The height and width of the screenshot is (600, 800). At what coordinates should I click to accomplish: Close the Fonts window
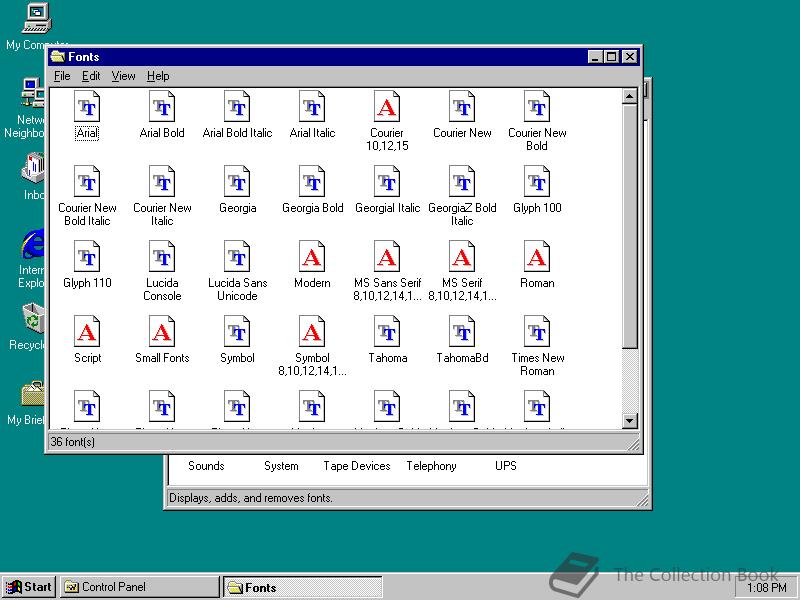pyautogui.click(x=630, y=57)
